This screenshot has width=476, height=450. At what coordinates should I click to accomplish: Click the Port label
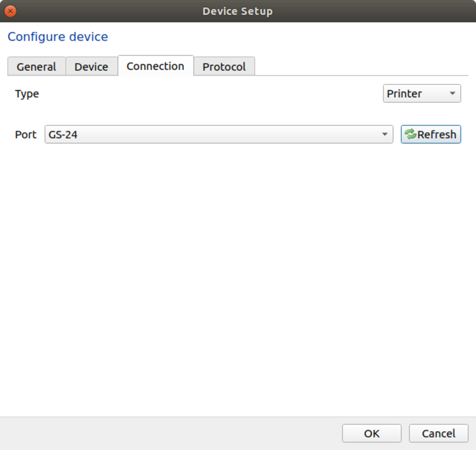[x=26, y=134]
